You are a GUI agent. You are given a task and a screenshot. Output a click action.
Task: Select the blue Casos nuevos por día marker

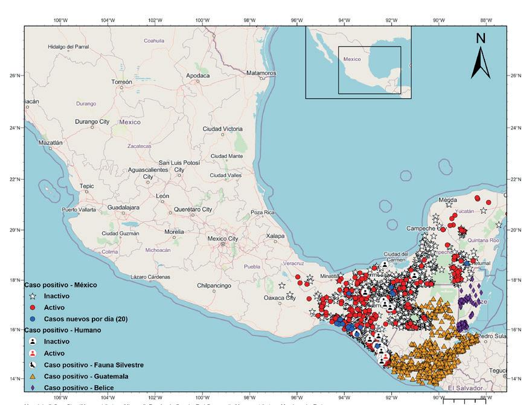[34, 319]
